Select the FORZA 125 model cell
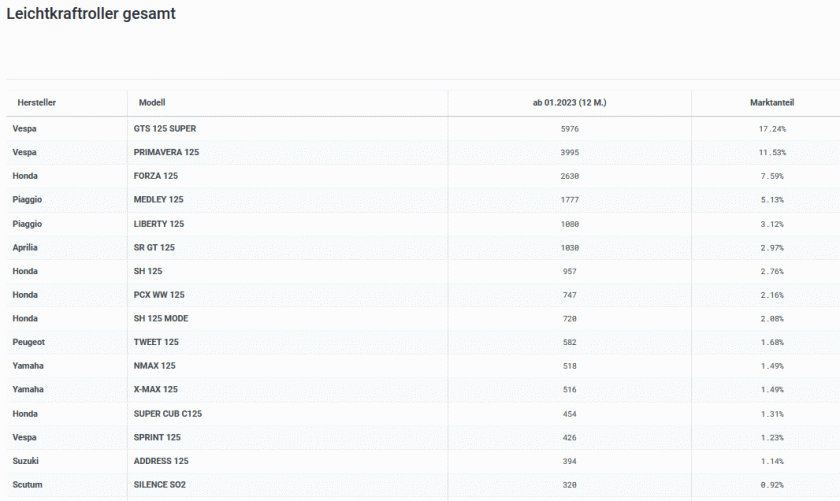The height and width of the screenshot is (501, 840). 156,176
